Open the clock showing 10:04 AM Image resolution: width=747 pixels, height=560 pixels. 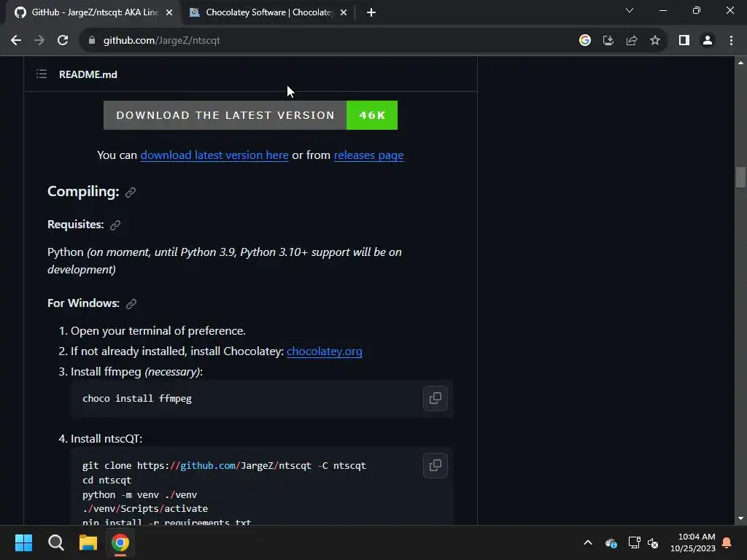(693, 542)
